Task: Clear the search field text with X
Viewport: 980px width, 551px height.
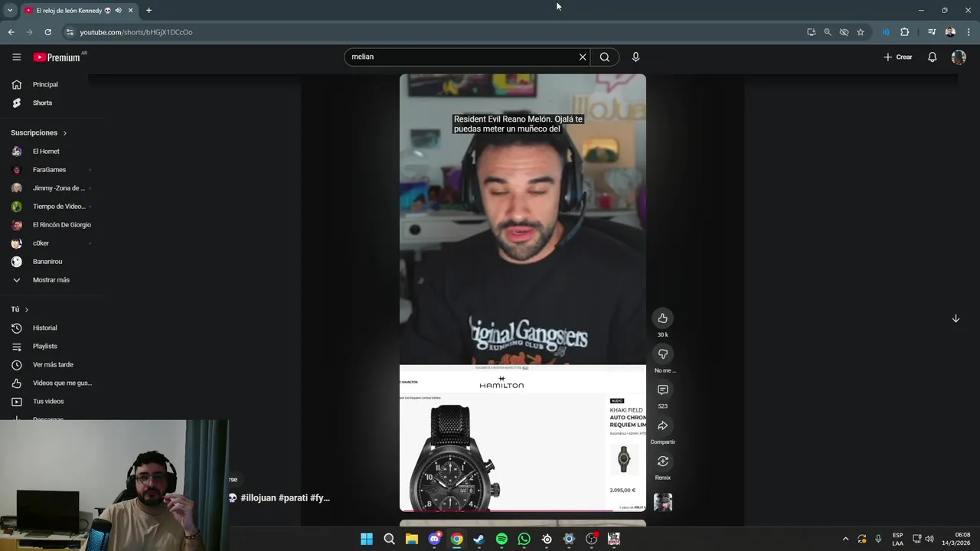Action: click(583, 57)
